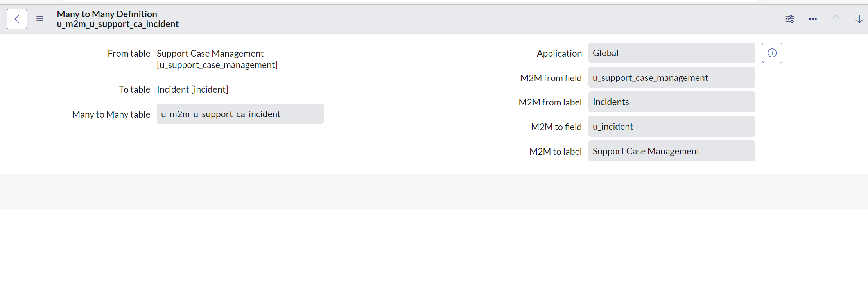
Task: Open additional form actions via hamburger menu
Action: pos(39,18)
